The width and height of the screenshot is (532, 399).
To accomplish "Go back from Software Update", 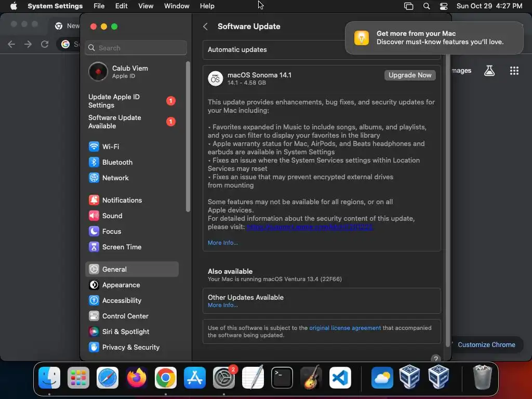I will point(205,26).
